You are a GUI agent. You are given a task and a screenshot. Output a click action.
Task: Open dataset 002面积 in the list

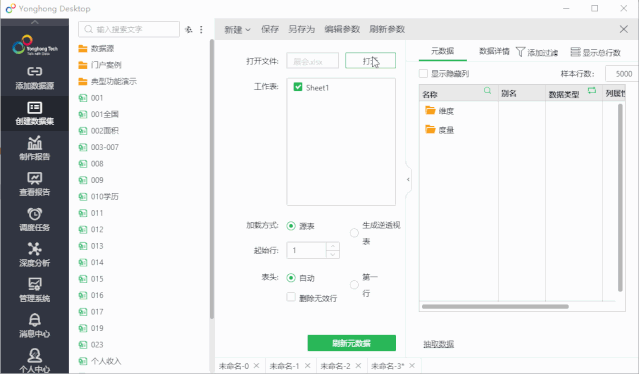(x=105, y=131)
